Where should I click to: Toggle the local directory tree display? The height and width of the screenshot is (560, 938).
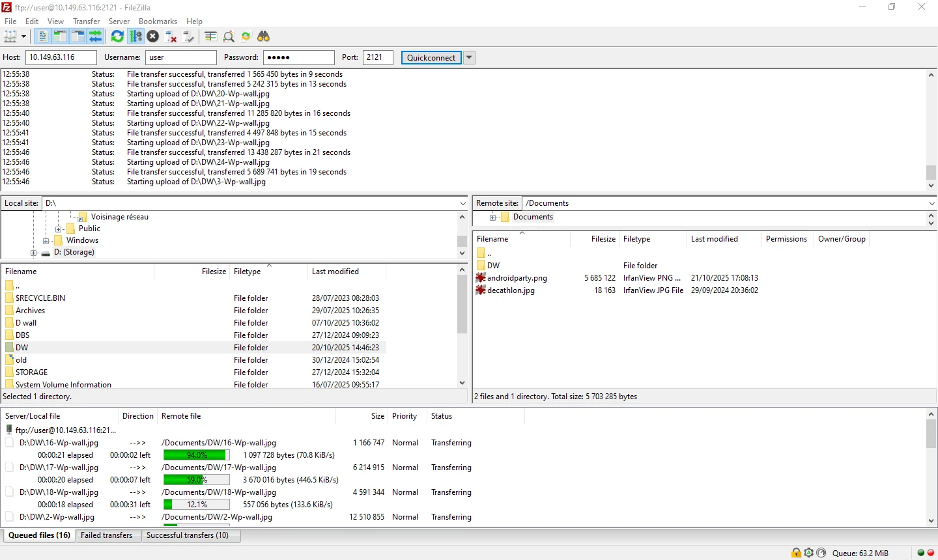click(x=60, y=36)
